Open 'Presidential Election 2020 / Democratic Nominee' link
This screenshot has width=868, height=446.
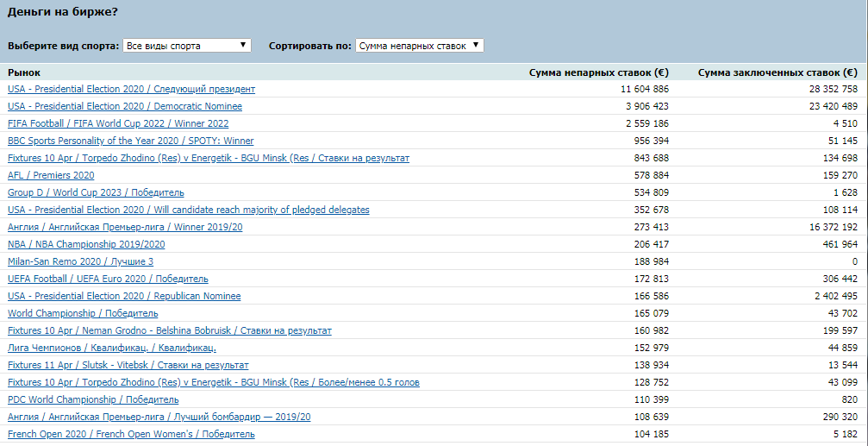[x=124, y=106]
